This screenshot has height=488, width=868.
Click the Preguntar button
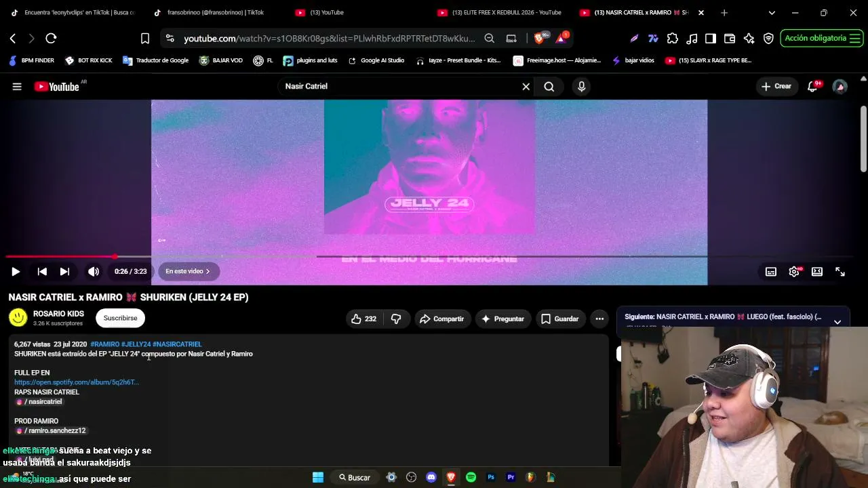(x=502, y=319)
